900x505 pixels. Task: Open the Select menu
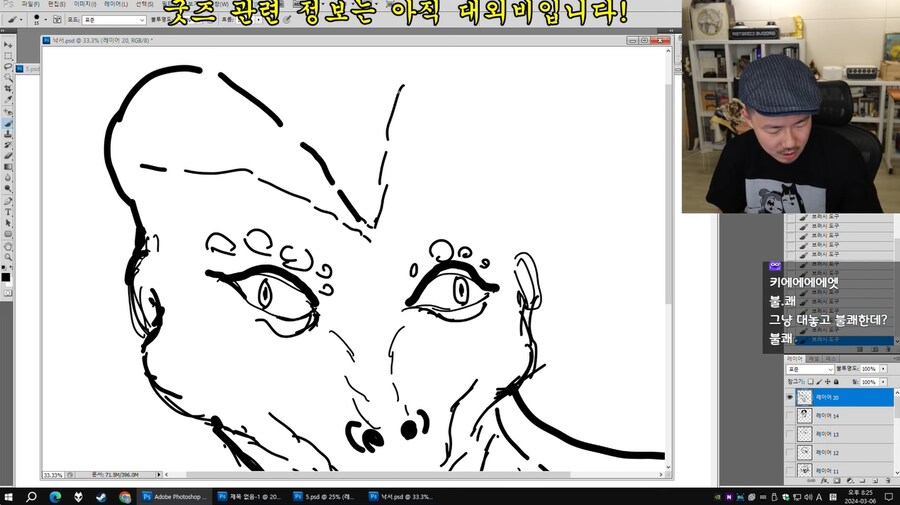pyautogui.click(x=144, y=4)
